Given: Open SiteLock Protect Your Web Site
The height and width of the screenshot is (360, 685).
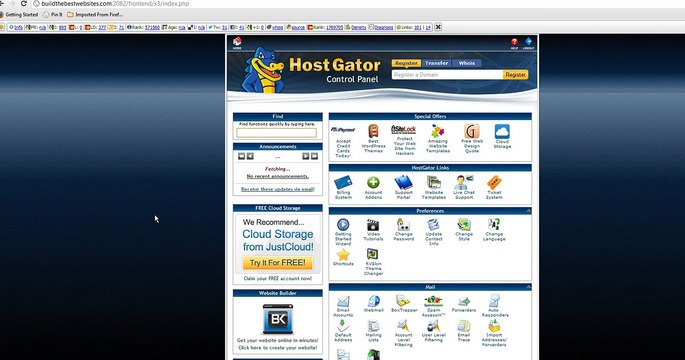Looking at the screenshot, I should tap(404, 140).
